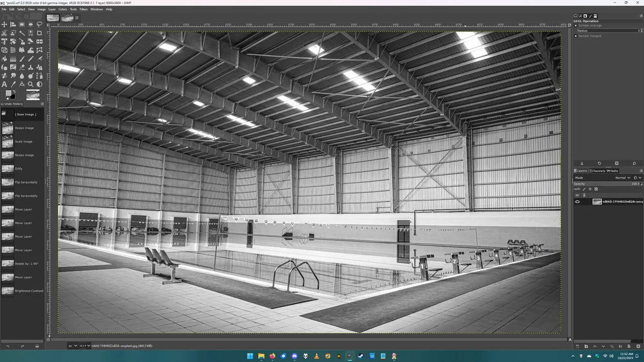Viewport: 644px width, 362px height.
Task: Select the Flip tool
Action: (39, 41)
